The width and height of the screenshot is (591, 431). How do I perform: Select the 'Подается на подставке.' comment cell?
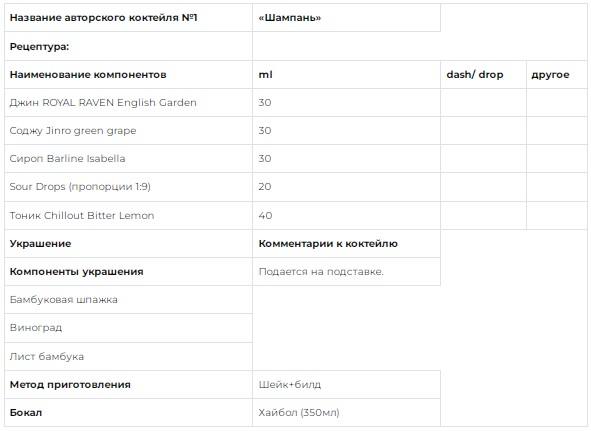point(346,271)
